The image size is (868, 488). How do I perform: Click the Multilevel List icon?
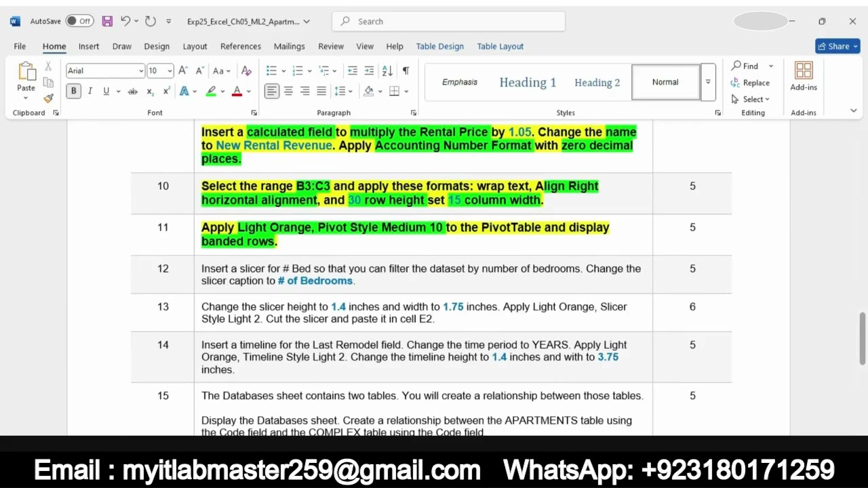[x=323, y=70]
